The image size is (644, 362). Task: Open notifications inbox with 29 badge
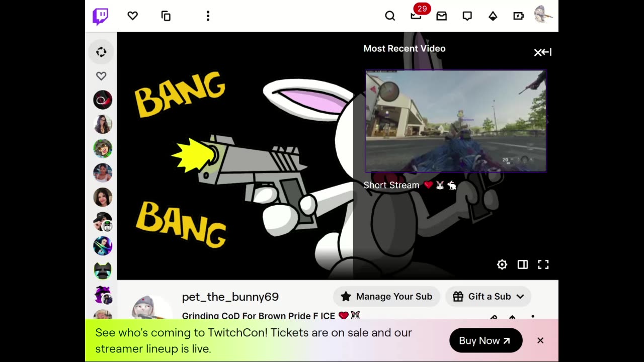click(x=416, y=16)
